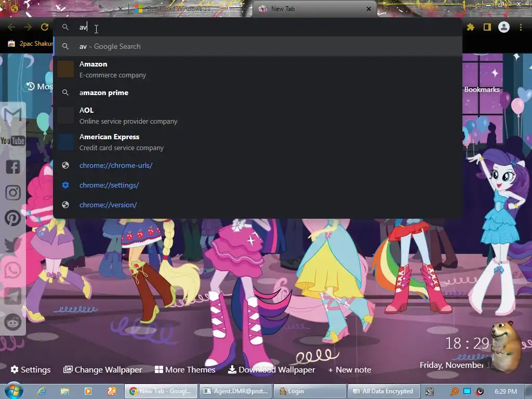Open the side panel icon in toolbar

(487, 27)
